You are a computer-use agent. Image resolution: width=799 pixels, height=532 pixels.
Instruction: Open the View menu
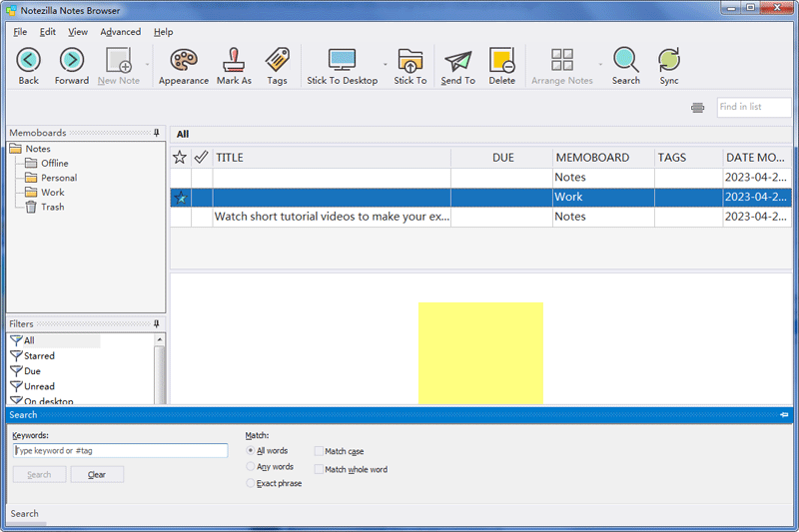78,32
